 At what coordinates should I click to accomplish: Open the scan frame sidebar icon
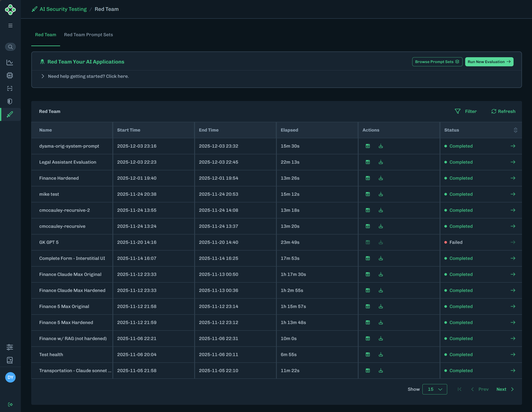pos(10,88)
